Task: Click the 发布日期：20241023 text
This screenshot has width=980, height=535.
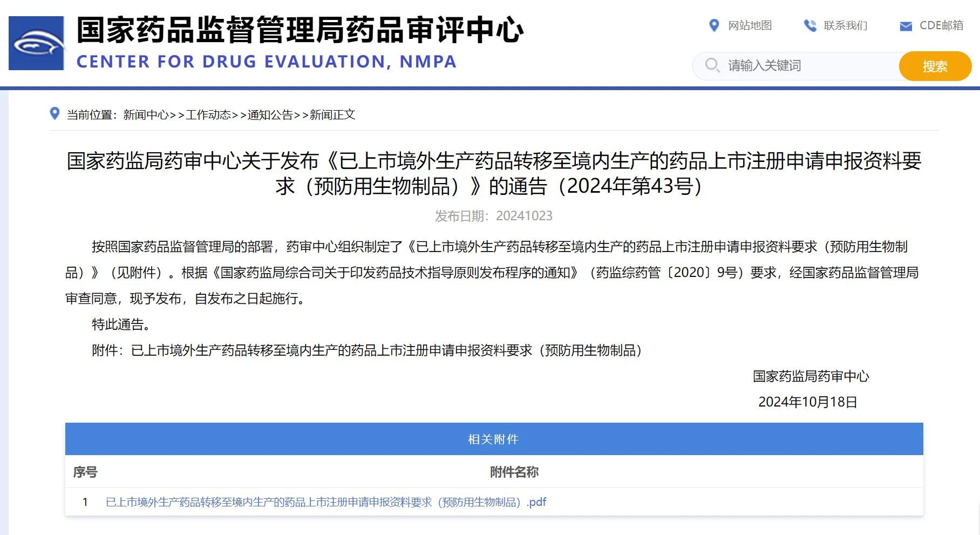Action: pyautogui.click(x=494, y=216)
